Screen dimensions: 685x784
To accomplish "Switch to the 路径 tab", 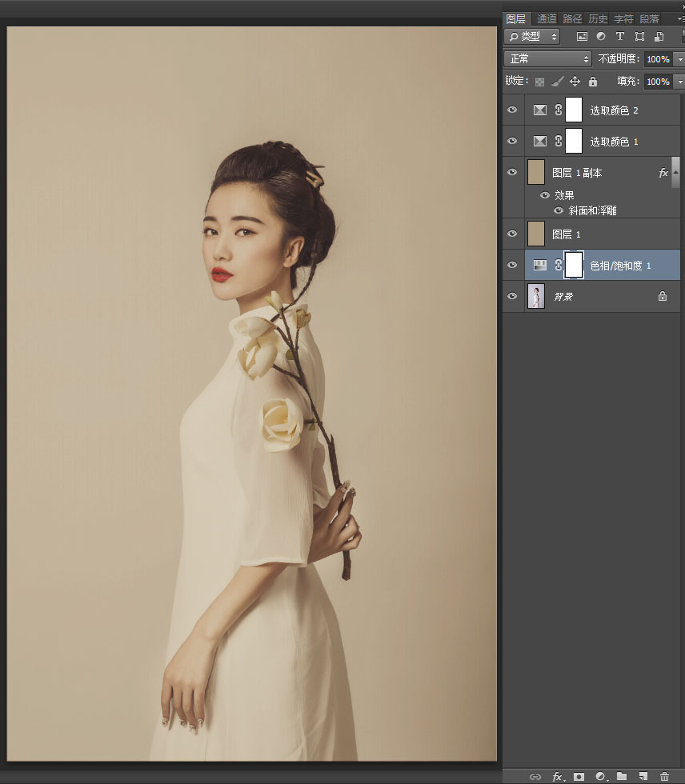I will pos(572,19).
